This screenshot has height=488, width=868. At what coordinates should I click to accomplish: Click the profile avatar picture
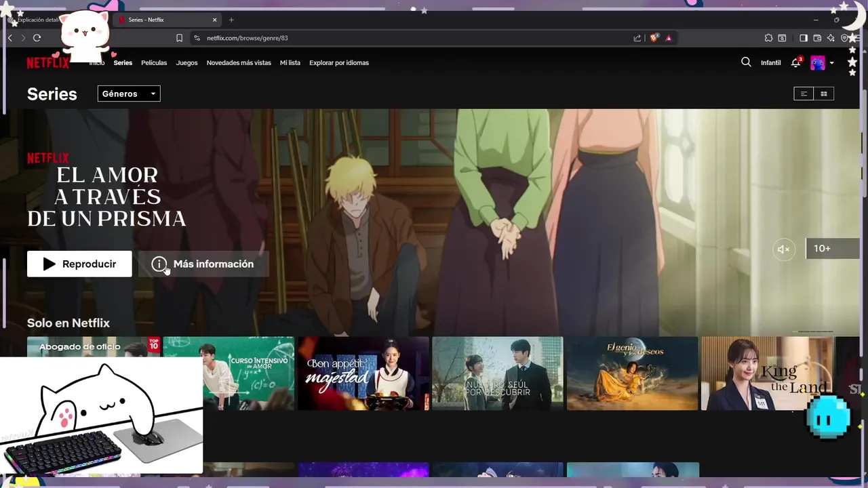[818, 62]
